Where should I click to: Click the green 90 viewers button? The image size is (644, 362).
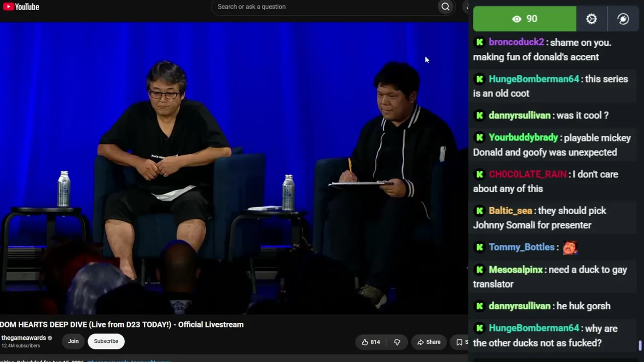(x=524, y=19)
